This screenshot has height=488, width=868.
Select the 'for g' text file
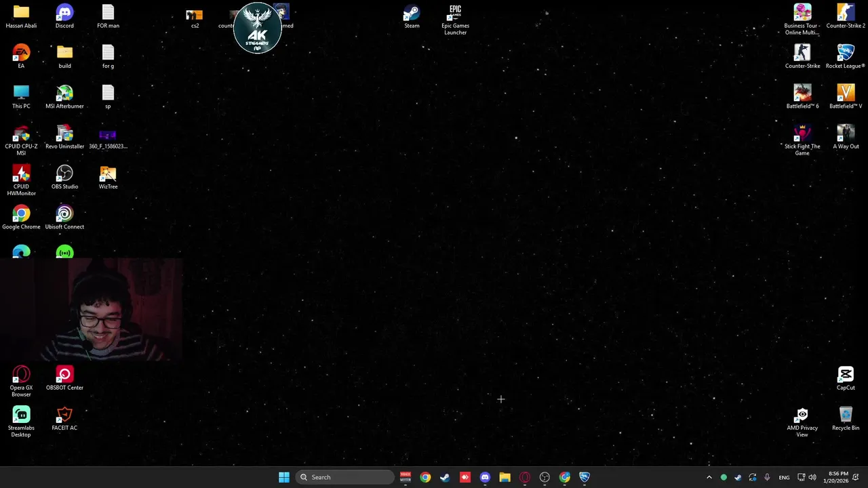(x=108, y=57)
